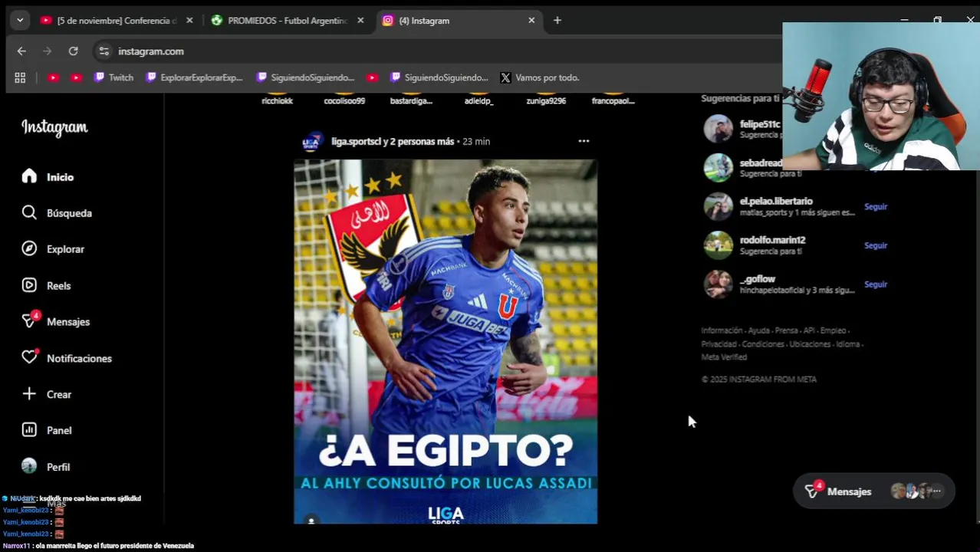The width and height of the screenshot is (980, 552).
Task: Open cocolisoo99 story
Action: [344, 100]
